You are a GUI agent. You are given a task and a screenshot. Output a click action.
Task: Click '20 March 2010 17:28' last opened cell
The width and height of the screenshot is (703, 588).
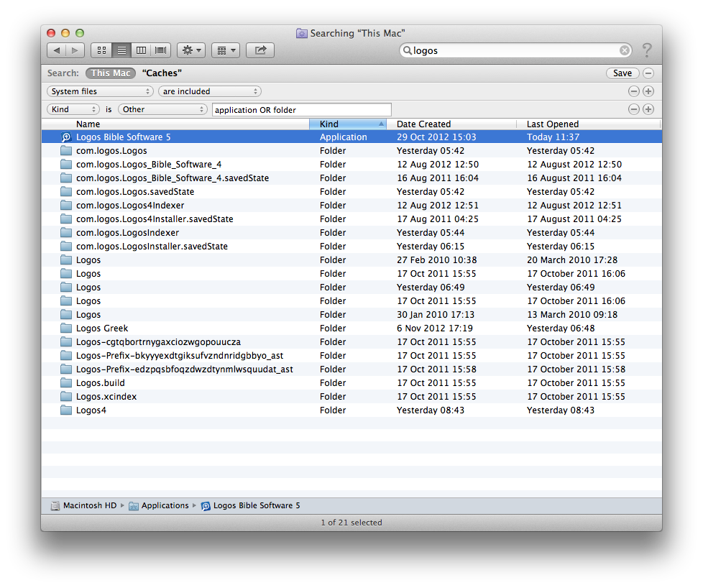point(572,260)
